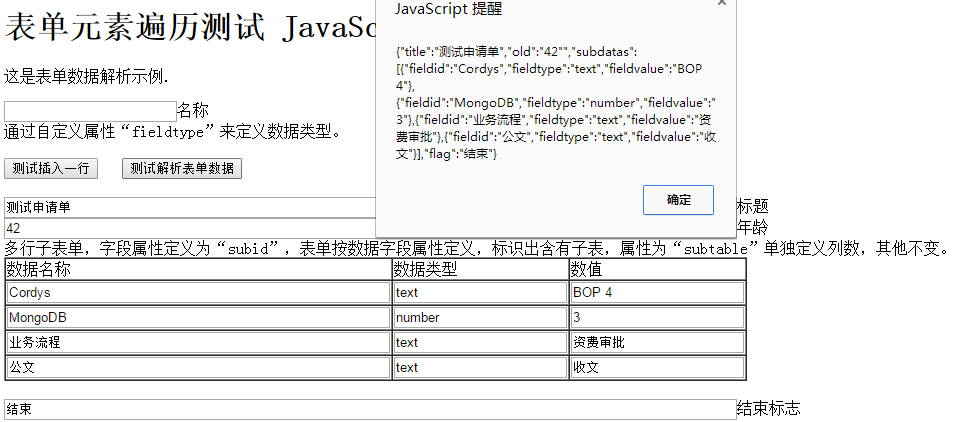Click the JSON message text in the alert
Viewport: 955px width, 422px height.
(x=555, y=103)
